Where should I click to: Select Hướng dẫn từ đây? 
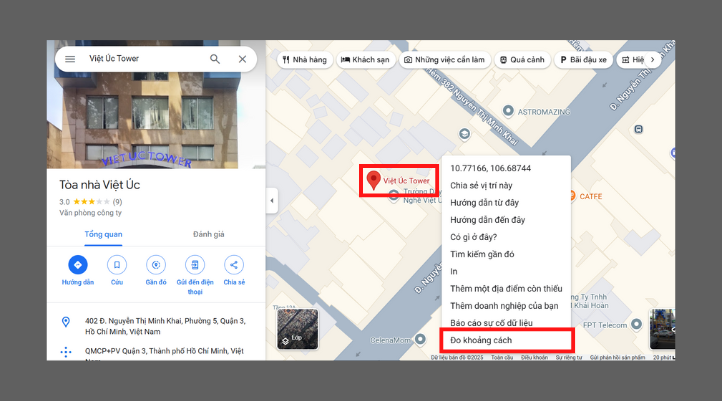coord(484,203)
